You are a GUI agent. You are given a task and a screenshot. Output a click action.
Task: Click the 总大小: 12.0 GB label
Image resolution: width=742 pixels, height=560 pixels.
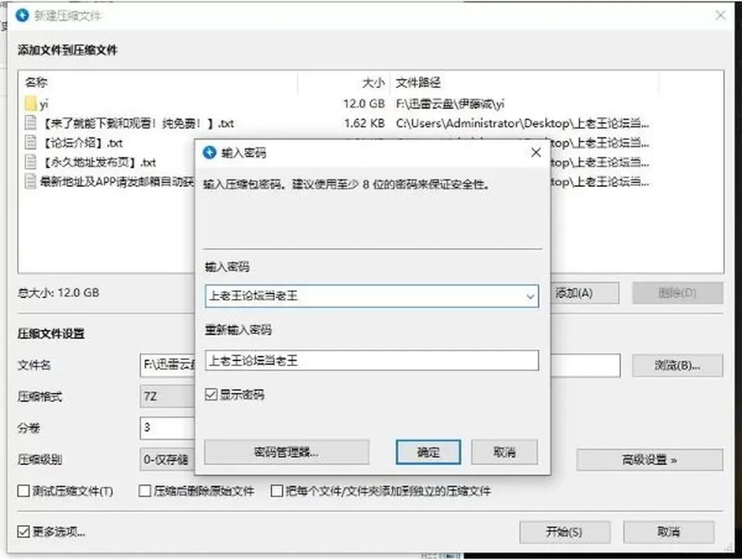pos(58,293)
